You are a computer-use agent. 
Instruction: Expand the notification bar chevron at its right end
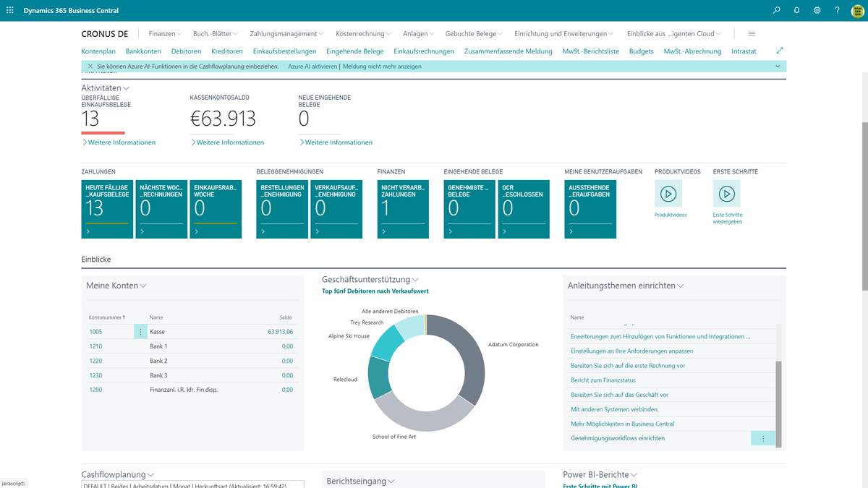point(778,67)
